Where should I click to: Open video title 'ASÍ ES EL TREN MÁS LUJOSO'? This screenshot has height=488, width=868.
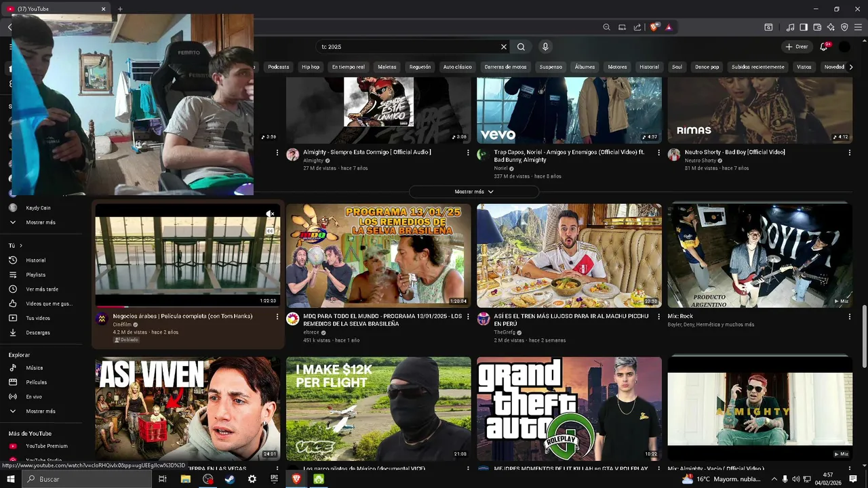pyautogui.click(x=572, y=320)
